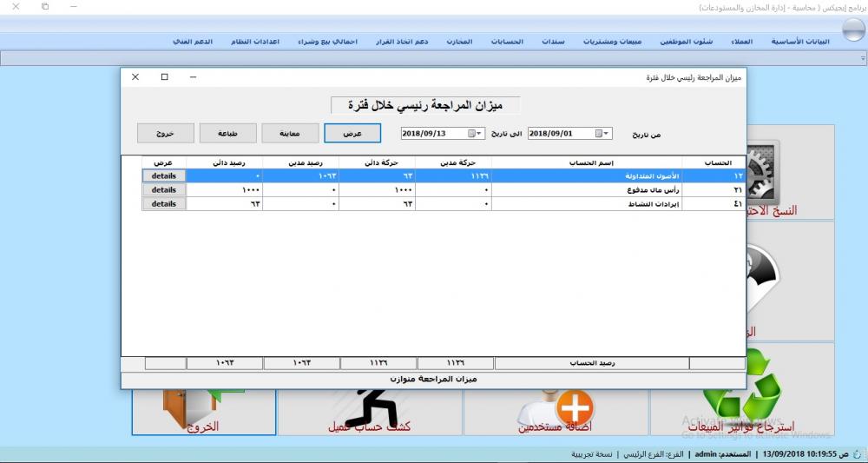Select the رأس مال مدفوع account name cell
The height and width of the screenshot is (463, 868).
click(x=587, y=189)
